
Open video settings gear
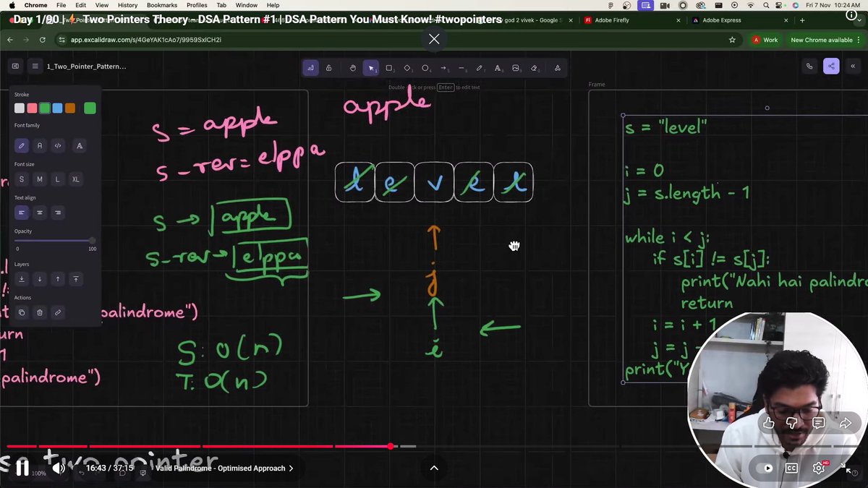(820, 468)
